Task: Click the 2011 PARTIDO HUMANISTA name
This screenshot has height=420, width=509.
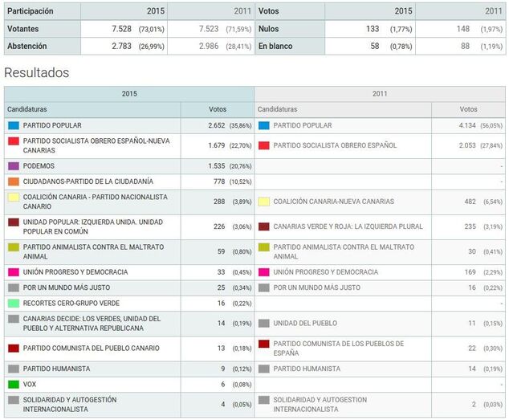Action: click(x=307, y=369)
